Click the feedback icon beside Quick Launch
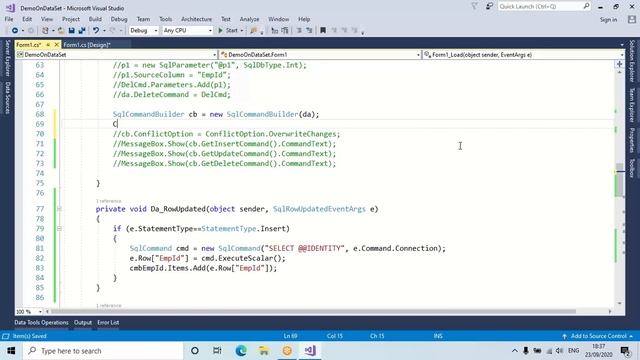Viewport: 640px width, 360px height. (x=489, y=7)
